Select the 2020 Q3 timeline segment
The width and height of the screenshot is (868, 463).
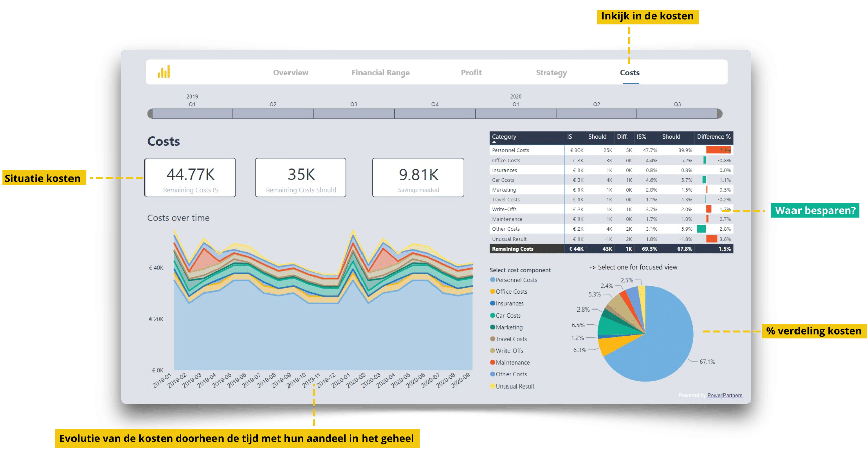pos(677,114)
